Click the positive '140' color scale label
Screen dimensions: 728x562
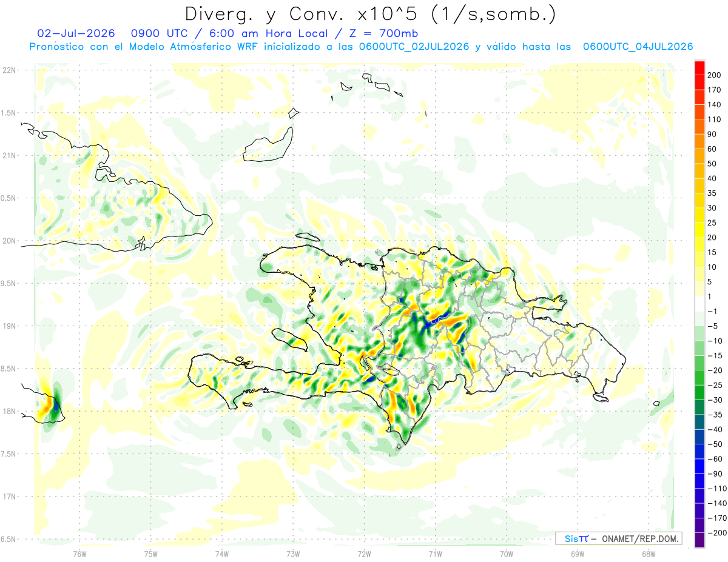[714, 104]
